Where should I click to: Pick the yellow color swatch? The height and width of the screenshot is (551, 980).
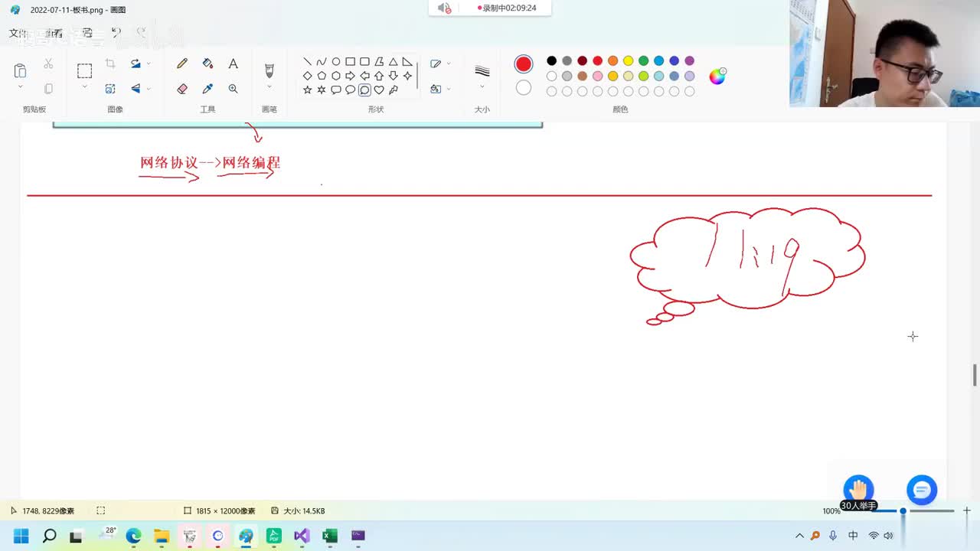pyautogui.click(x=628, y=60)
